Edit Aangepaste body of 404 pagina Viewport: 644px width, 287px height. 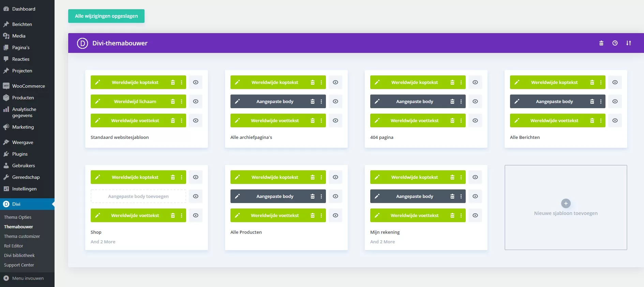(x=377, y=101)
